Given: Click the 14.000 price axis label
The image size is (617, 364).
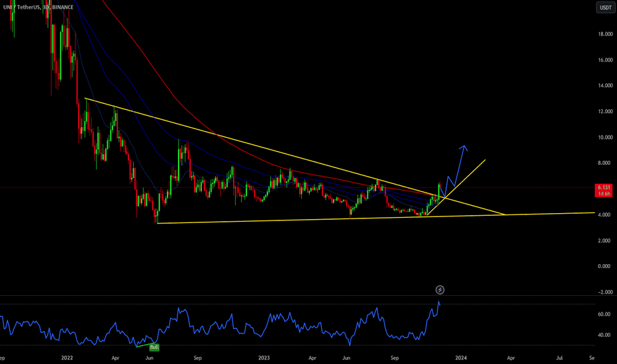Looking at the screenshot, I should click(x=605, y=85).
